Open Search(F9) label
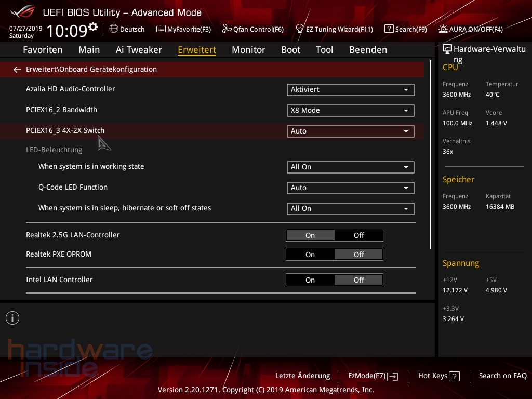 tap(411, 30)
